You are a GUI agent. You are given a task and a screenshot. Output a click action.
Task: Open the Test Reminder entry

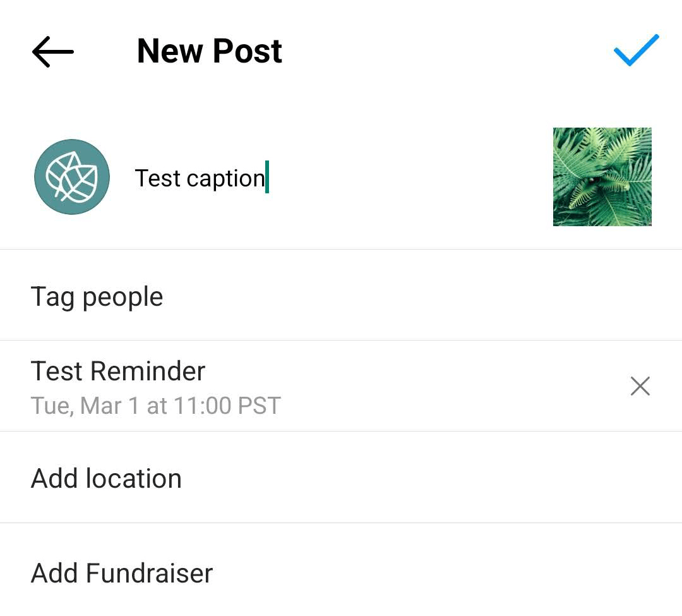coord(304,386)
